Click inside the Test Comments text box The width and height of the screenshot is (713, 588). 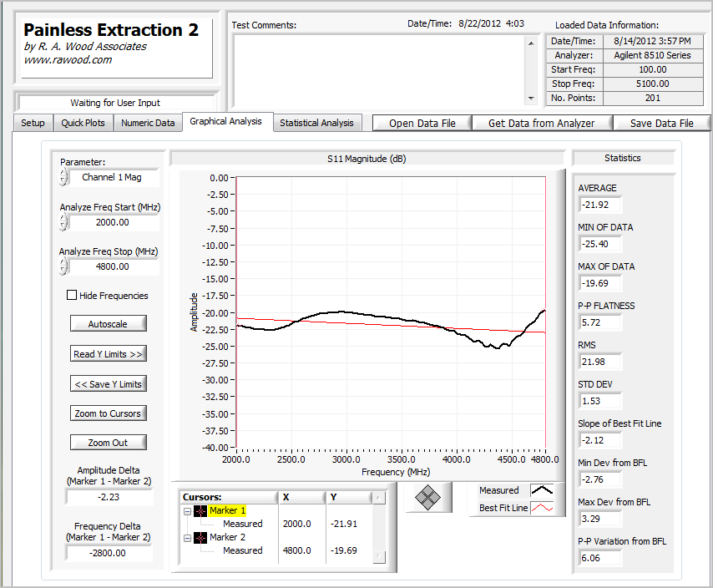pos(380,70)
